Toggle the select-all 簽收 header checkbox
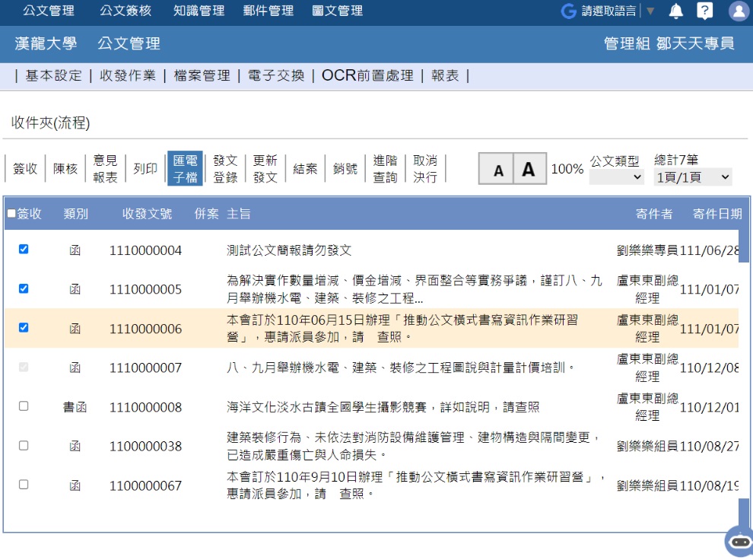The image size is (753, 560). click(11, 214)
